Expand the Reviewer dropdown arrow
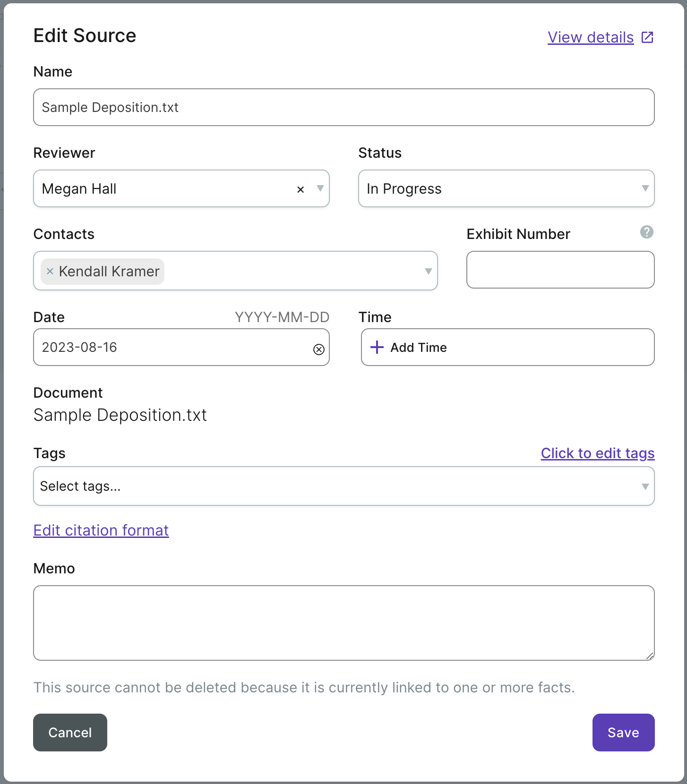 [320, 188]
